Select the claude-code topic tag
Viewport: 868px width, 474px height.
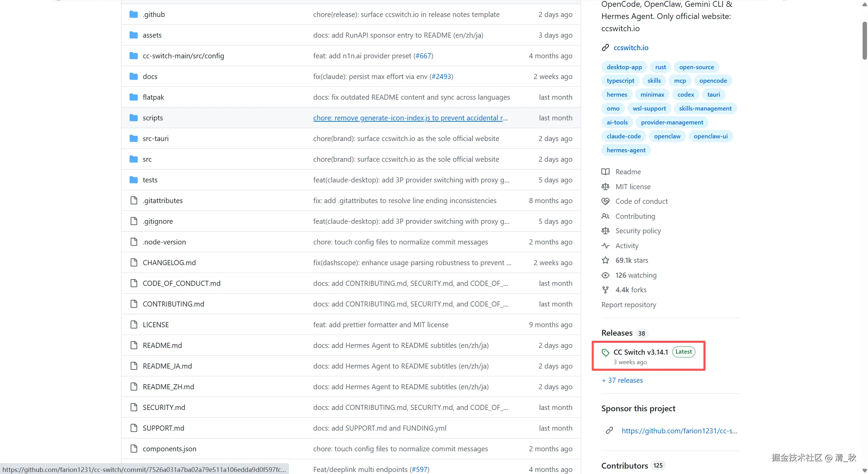[624, 136]
